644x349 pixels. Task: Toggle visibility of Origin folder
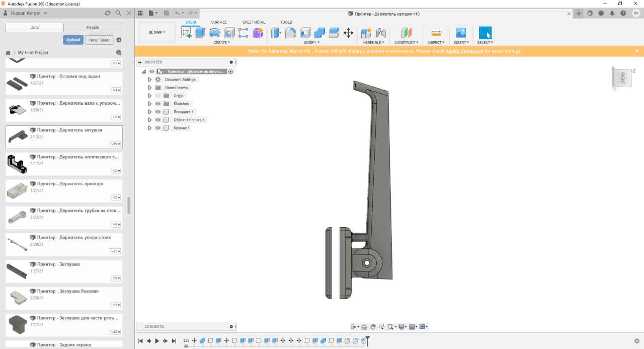point(158,96)
